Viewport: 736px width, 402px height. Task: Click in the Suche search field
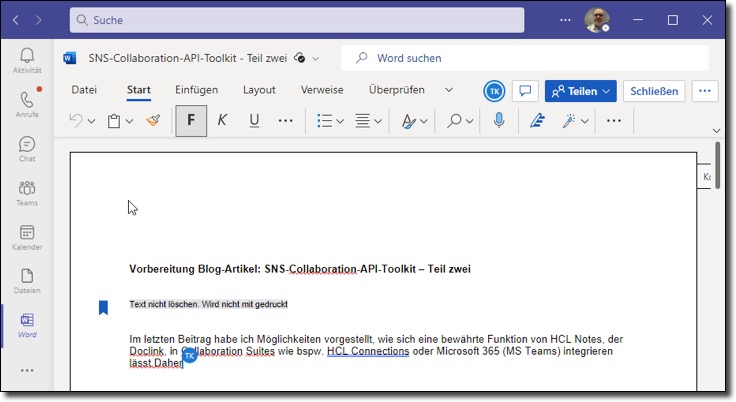(x=297, y=20)
